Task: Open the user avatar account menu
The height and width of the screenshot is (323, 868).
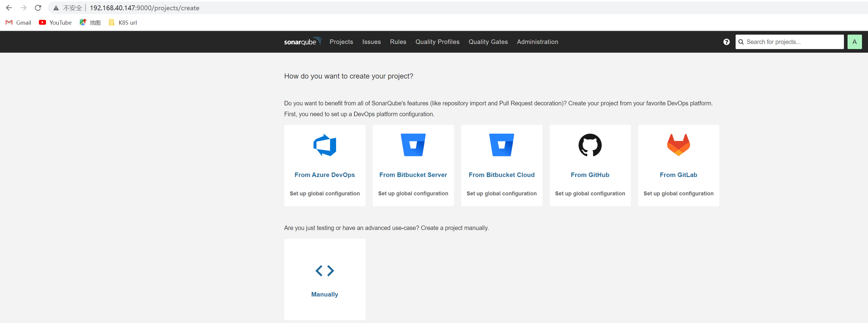Action: click(x=854, y=42)
